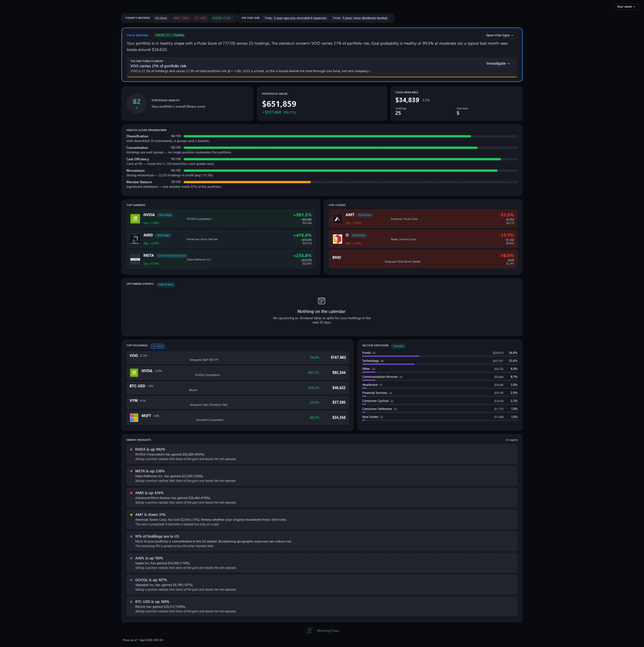
Task: Click the Morning Pulse footer logo
Action: click(310, 631)
